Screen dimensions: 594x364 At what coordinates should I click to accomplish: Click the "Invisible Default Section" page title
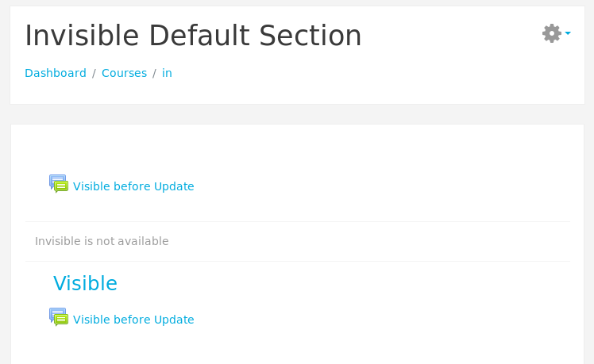pos(193,36)
